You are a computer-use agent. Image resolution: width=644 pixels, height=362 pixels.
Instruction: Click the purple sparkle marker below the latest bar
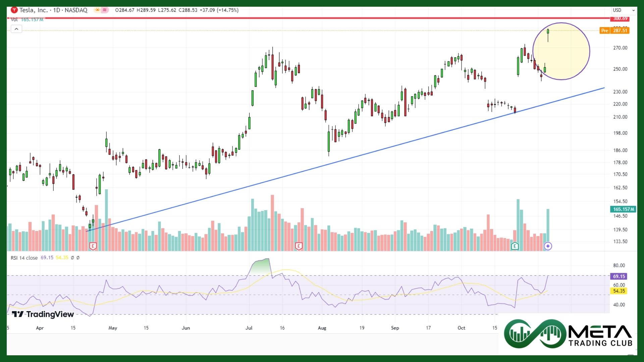548,246
